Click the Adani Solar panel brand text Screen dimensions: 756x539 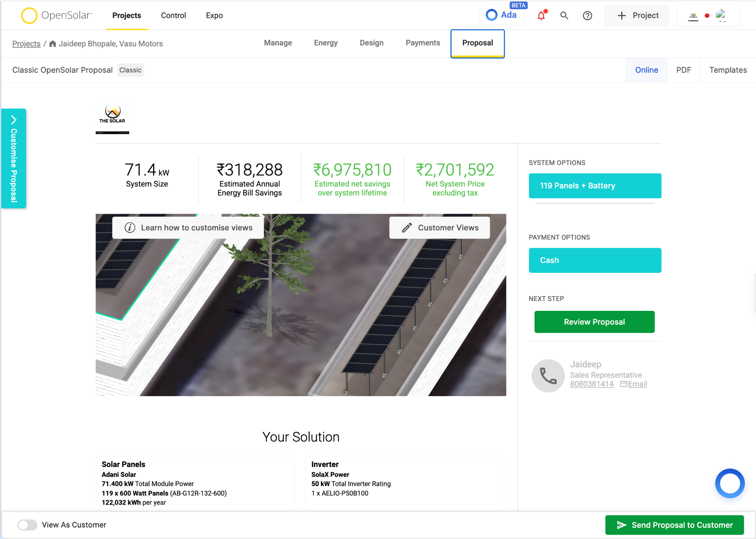[119, 474]
